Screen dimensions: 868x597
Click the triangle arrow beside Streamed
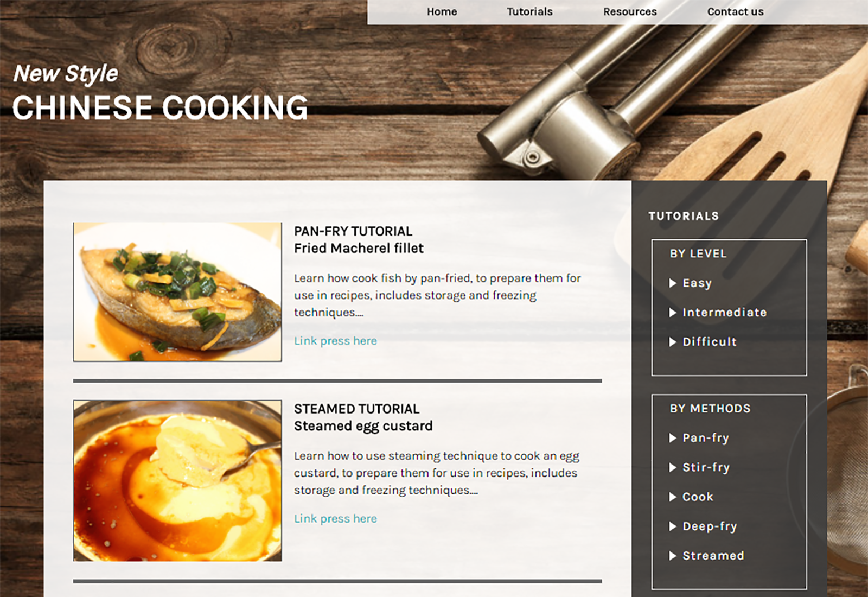point(673,555)
